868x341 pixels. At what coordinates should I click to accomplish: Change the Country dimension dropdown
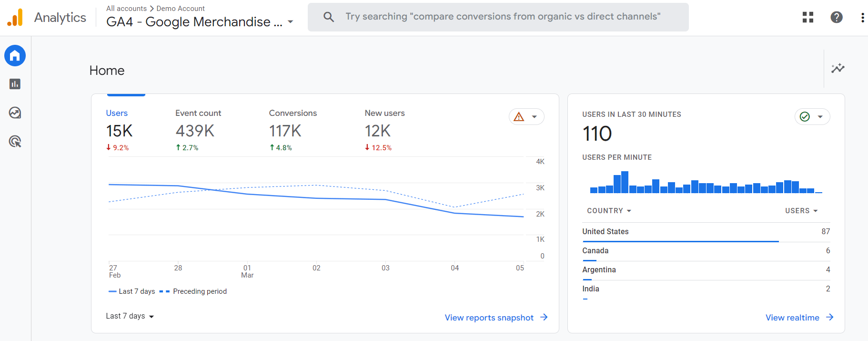[x=609, y=211]
